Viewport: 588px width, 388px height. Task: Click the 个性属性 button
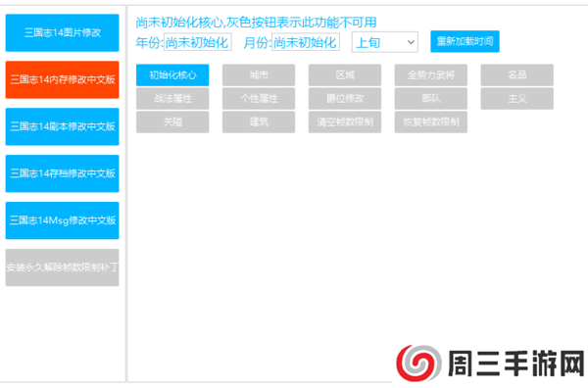pos(259,99)
